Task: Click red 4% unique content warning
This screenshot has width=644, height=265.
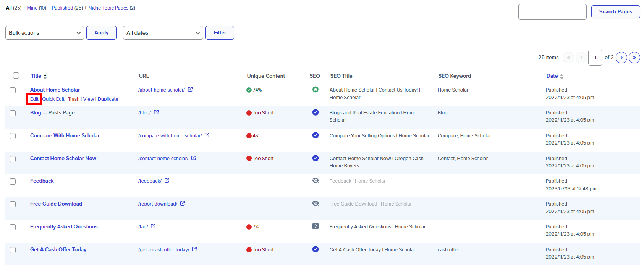Action: pyautogui.click(x=253, y=136)
